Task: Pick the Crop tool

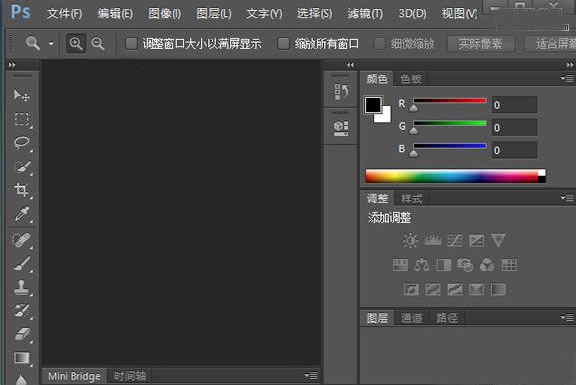Action: (22, 190)
